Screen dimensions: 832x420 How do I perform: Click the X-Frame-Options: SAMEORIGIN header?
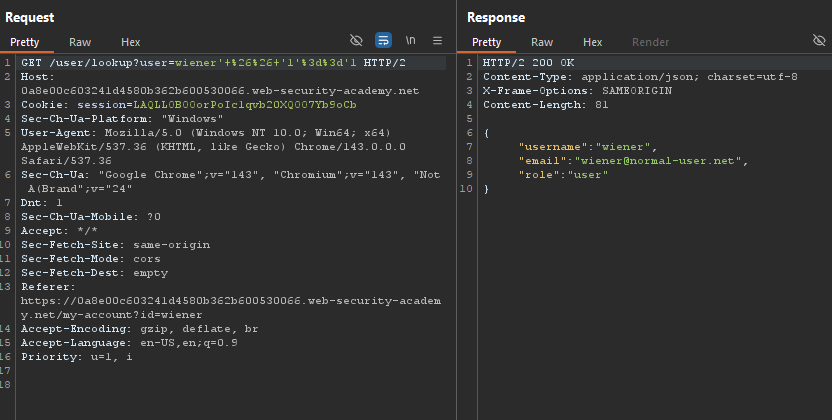577,91
